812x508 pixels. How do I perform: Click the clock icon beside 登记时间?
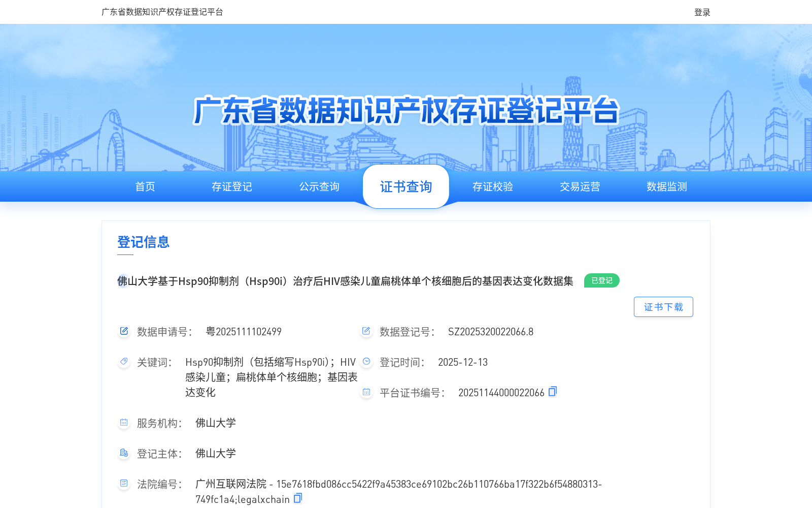pyautogui.click(x=366, y=362)
